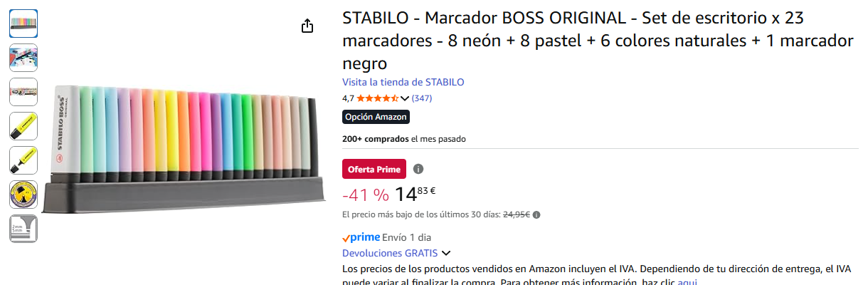Image resolution: width=868 pixels, height=285 pixels.
Task: Click the Opción Amazon badge
Action: coord(376,117)
